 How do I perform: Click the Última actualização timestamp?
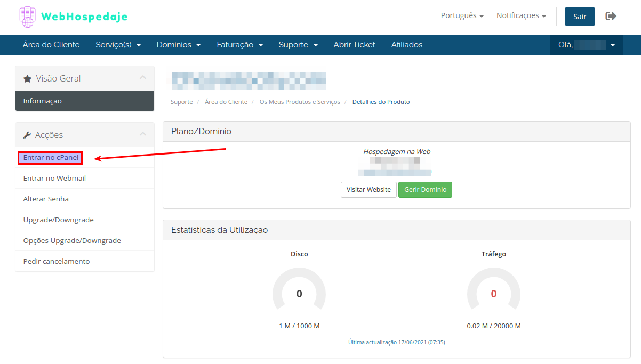tap(397, 342)
